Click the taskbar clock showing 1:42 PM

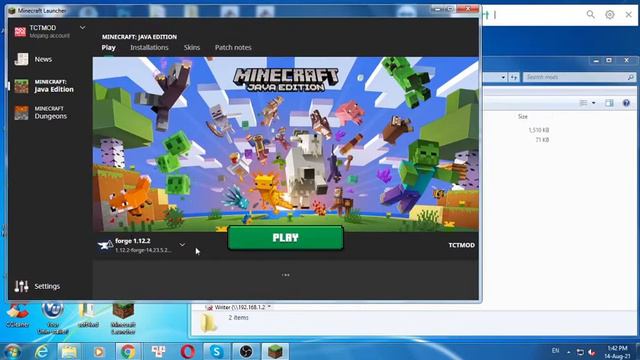point(617,352)
